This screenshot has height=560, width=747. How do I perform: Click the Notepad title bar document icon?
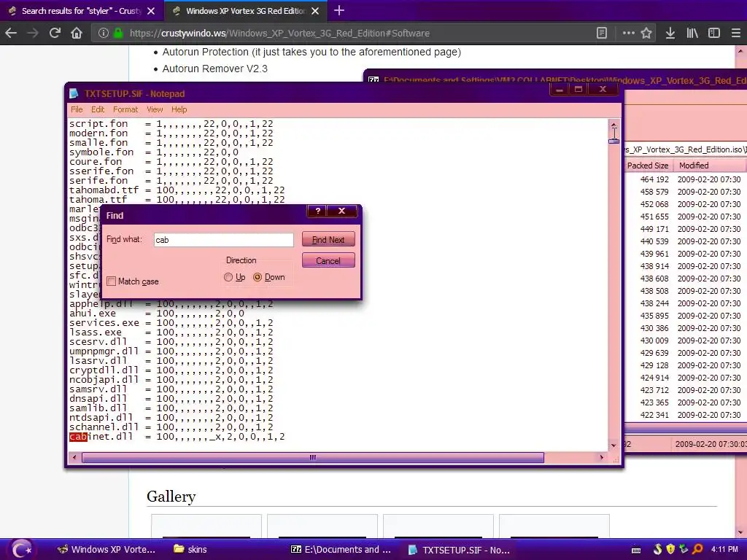pyautogui.click(x=74, y=94)
